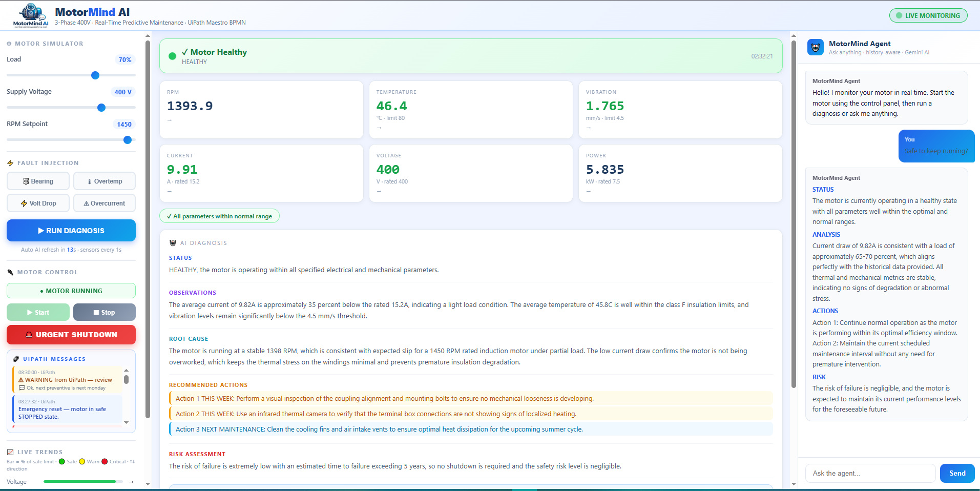The height and width of the screenshot is (491, 980).
Task: Click the red Critical legend dot
Action: click(x=105, y=462)
